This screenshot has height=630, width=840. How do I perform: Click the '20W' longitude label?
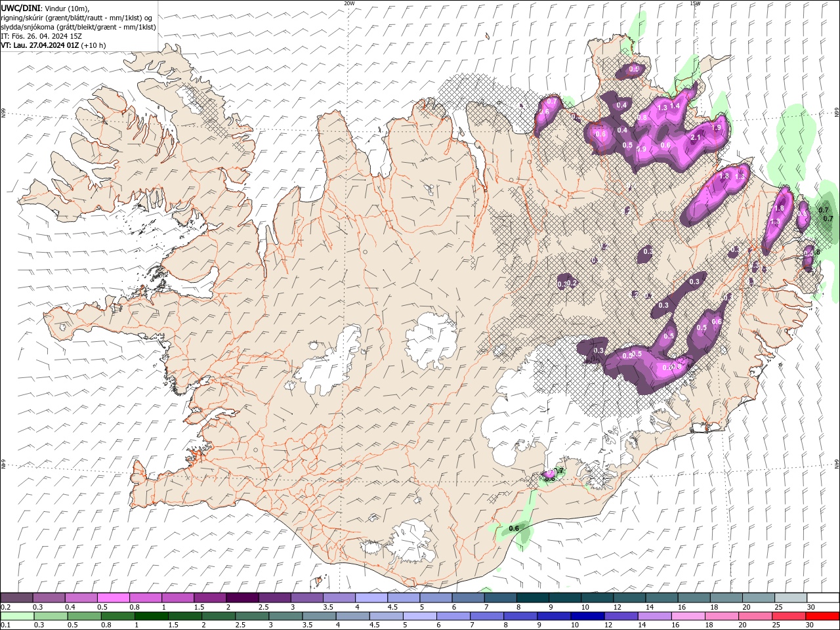[349, 3]
